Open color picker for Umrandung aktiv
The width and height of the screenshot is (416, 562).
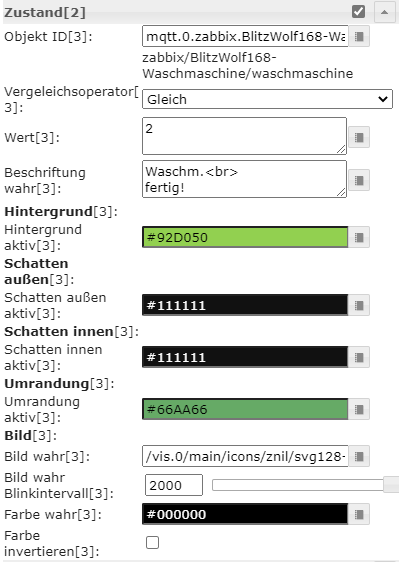(359, 409)
